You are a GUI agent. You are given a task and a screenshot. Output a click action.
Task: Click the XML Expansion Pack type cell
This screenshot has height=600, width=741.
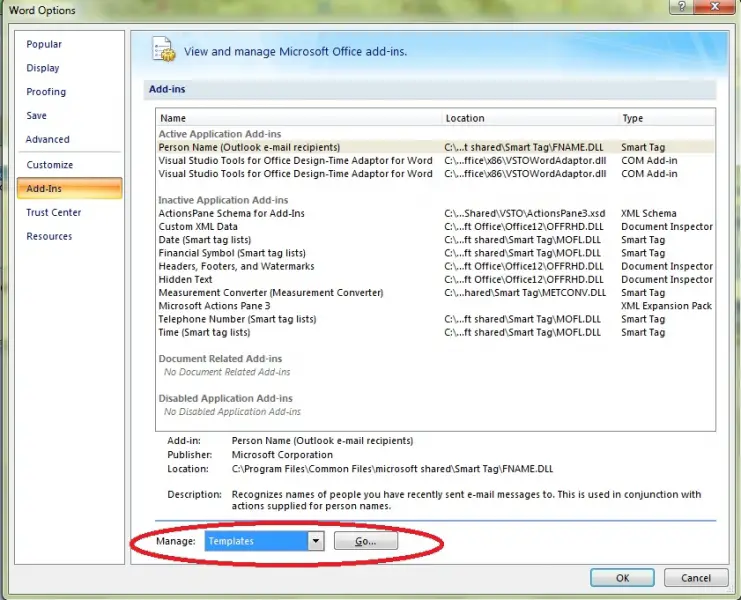[x=666, y=306]
